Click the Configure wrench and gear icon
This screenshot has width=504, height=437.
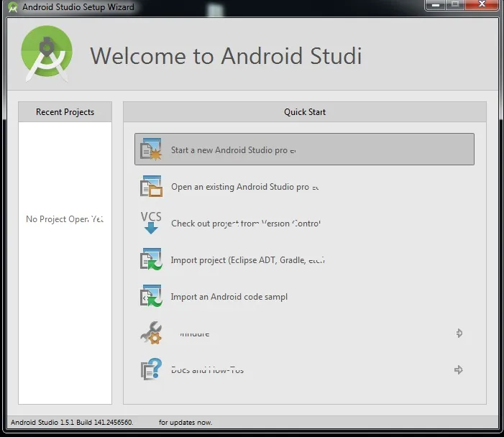(x=151, y=333)
